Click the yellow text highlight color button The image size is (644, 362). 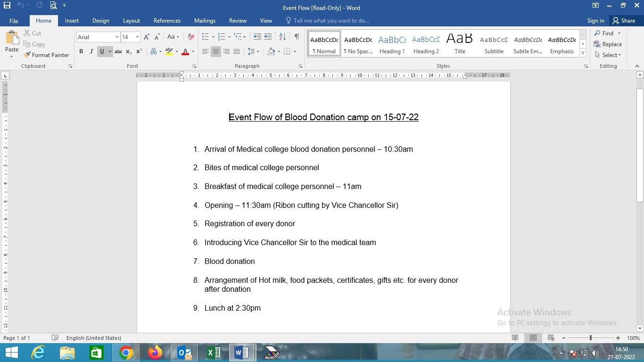(x=169, y=51)
